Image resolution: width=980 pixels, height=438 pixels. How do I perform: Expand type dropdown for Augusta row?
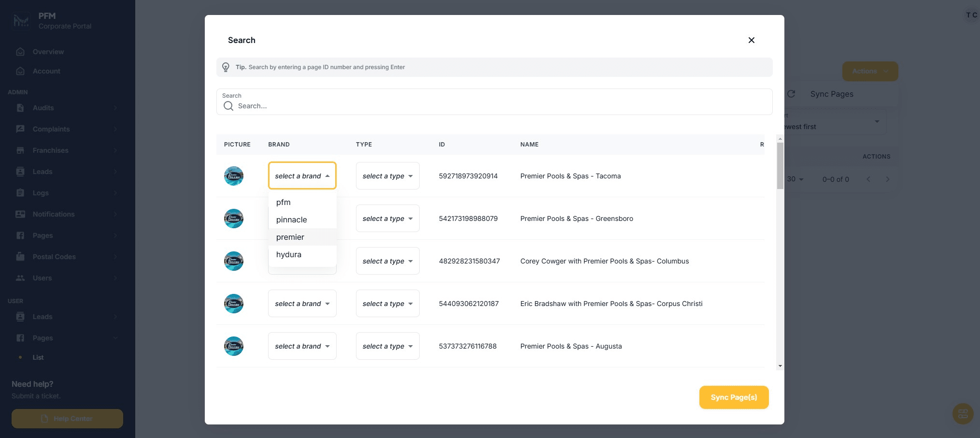[x=387, y=346]
